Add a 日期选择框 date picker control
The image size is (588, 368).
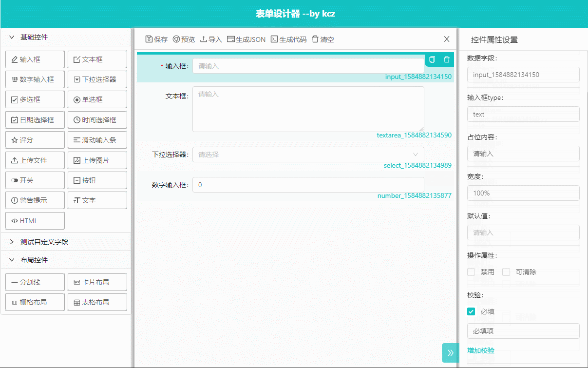tap(35, 119)
